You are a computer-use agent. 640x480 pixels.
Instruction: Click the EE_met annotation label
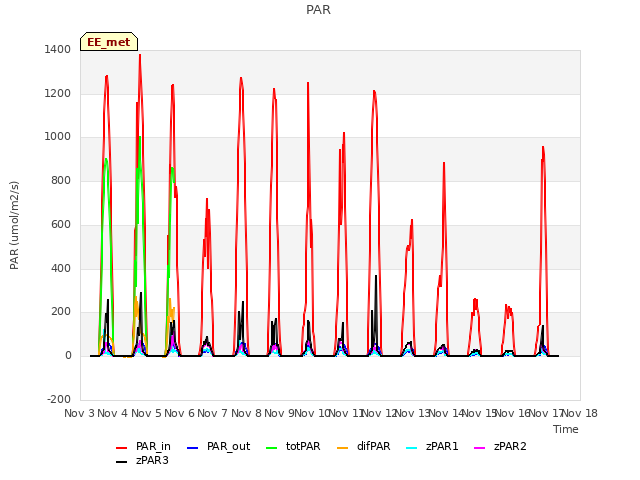coord(109,42)
